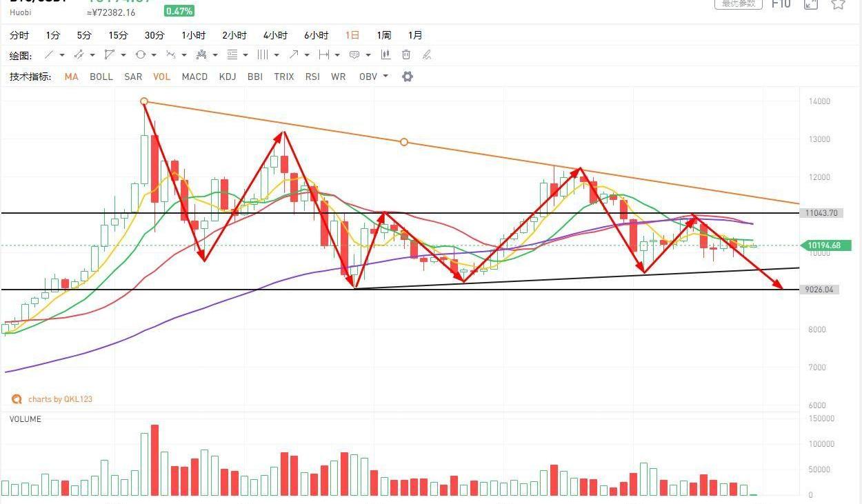The width and height of the screenshot is (862, 504).
Task: Choose the circle drawing tool
Action: click(141, 55)
